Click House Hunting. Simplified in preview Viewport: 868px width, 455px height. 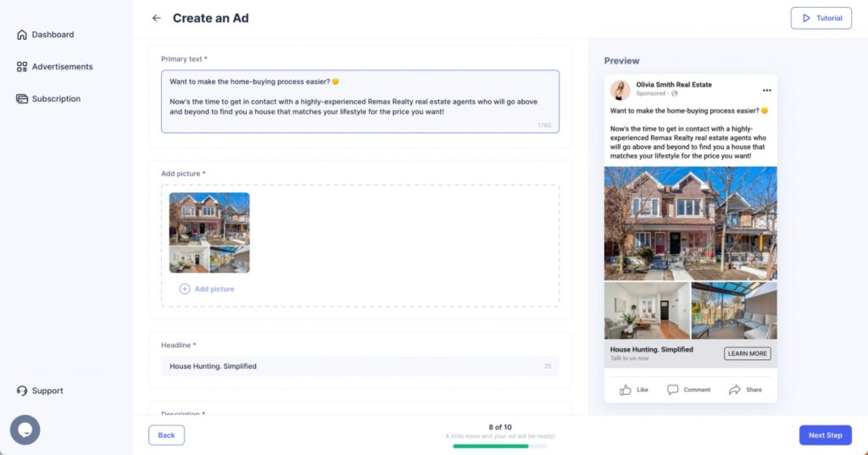point(652,349)
